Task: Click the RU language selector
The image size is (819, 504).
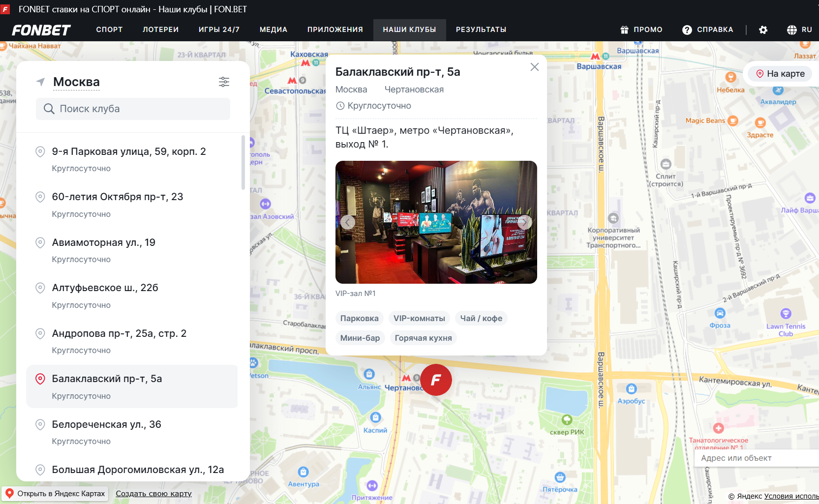Action: pyautogui.click(x=807, y=30)
